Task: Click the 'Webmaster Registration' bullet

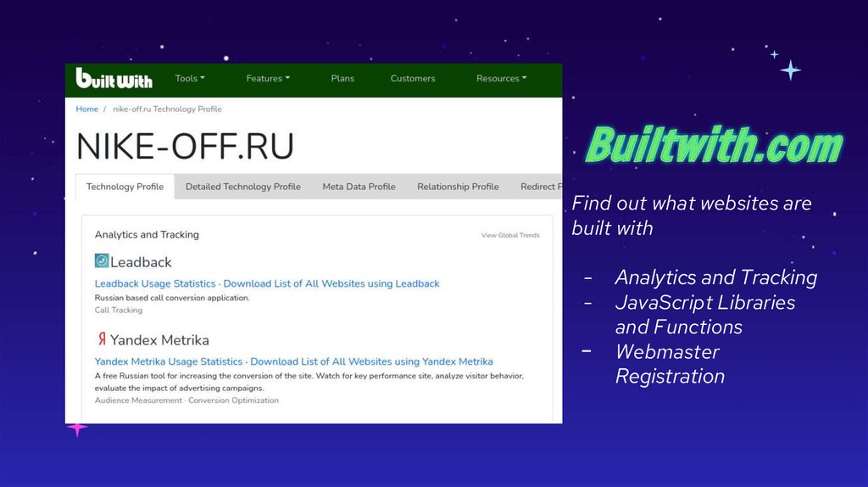Action: 670,364
